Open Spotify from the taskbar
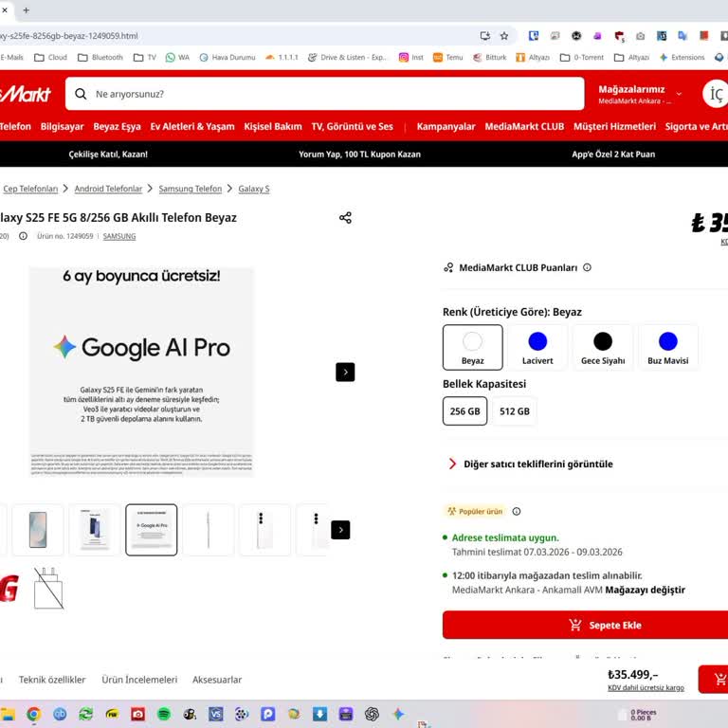 pos(164,714)
